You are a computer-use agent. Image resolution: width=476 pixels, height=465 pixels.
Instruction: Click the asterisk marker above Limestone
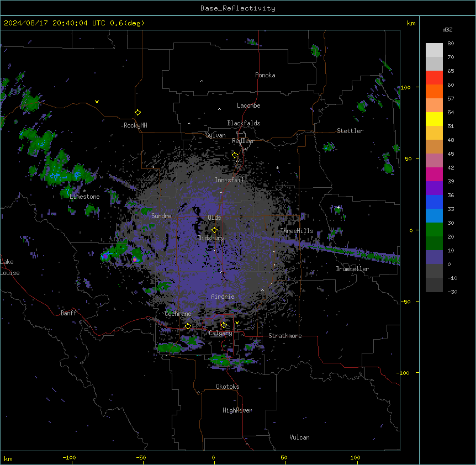click(x=84, y=191)
